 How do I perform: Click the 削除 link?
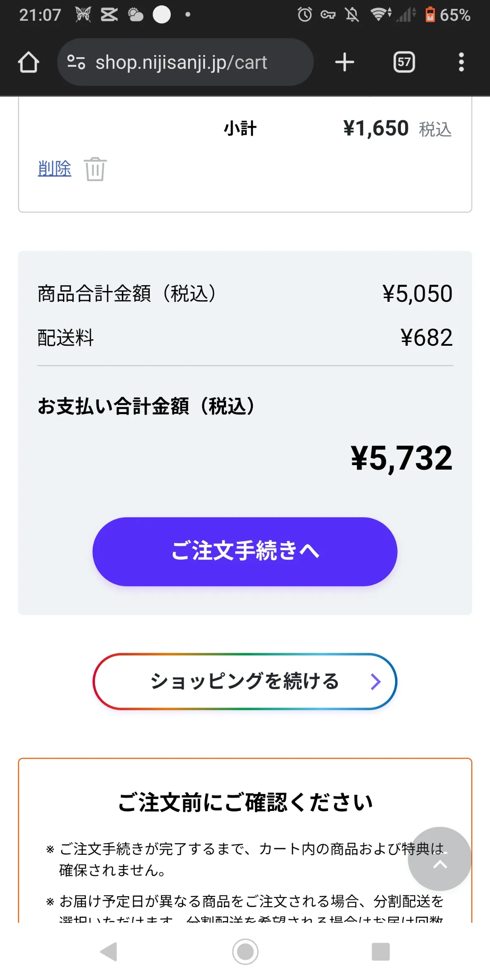pyautogui.click(x=54, y=168)
